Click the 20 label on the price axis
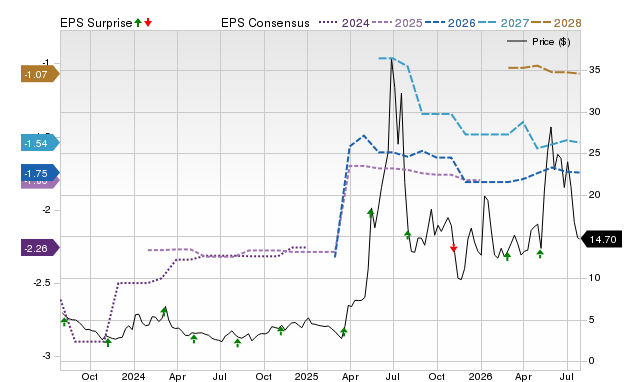This screenshot has height=382, width=640. (594, 195)
